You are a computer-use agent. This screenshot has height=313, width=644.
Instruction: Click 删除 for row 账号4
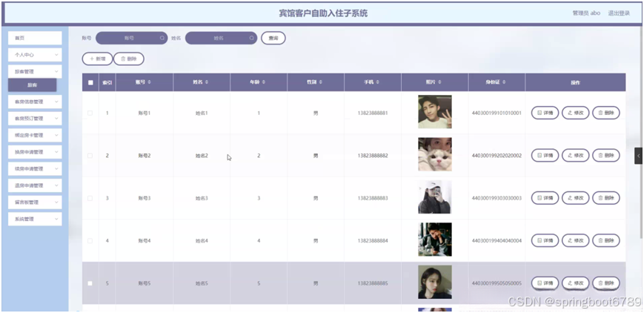point(606,240)
